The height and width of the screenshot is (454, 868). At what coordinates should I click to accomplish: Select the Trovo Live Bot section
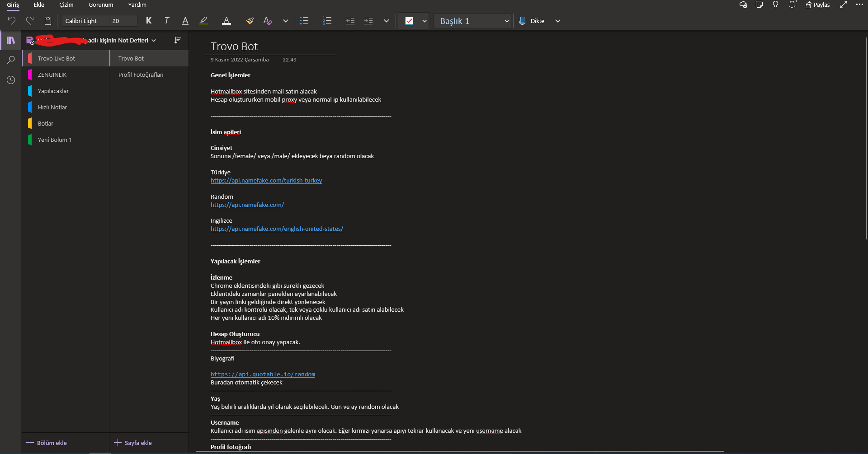click(x=66, y=58)
